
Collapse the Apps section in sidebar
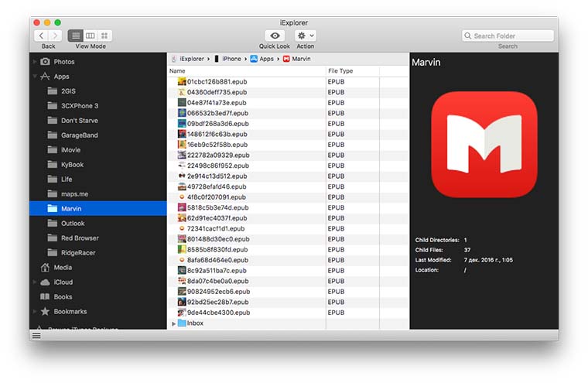[x=35, y=77]
